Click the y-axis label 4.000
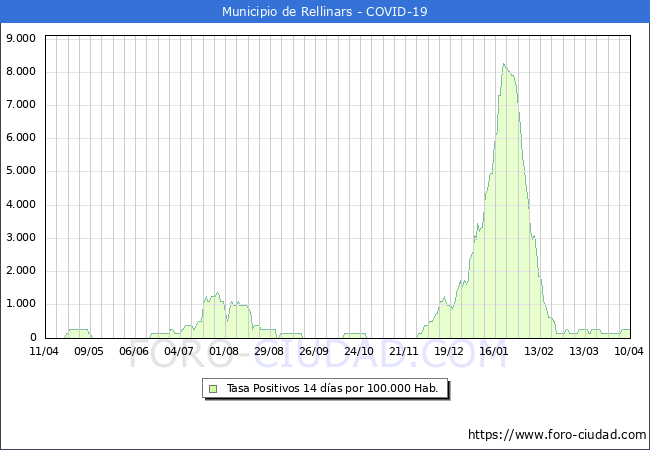Screen dimensions: 650x450 (x=21, y=204)
